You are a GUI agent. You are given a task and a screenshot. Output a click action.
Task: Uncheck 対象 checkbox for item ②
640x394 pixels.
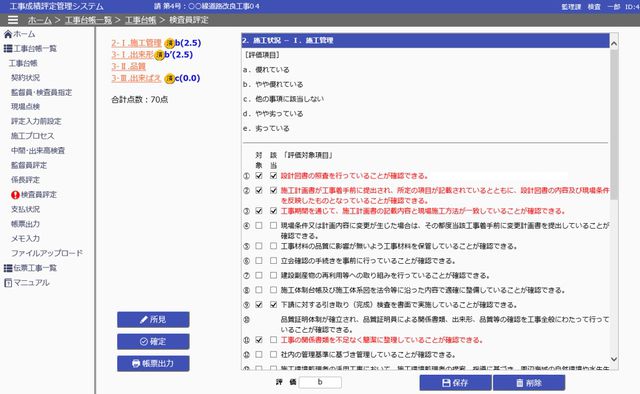pyautogui.click(x=259, y=191)
